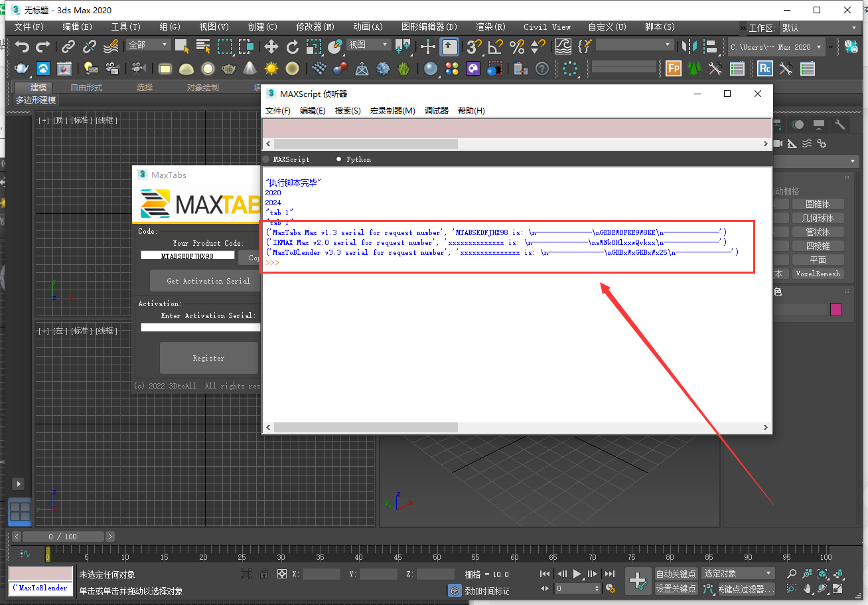Select the Rectangular Selection Region tool
The height and width of the screenshot is (605, 868).
225,46
